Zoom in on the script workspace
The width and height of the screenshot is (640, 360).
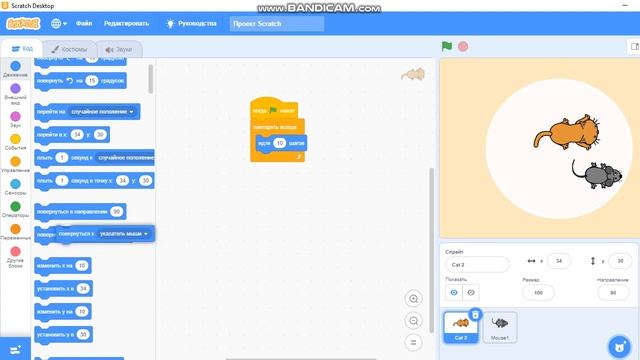tap(413, 299)
